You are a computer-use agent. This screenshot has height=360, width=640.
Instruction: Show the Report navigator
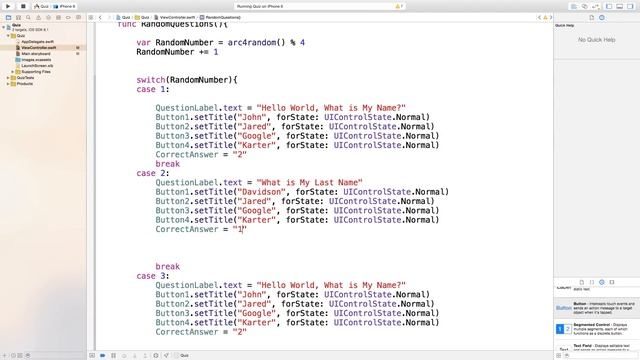point(78,18)
